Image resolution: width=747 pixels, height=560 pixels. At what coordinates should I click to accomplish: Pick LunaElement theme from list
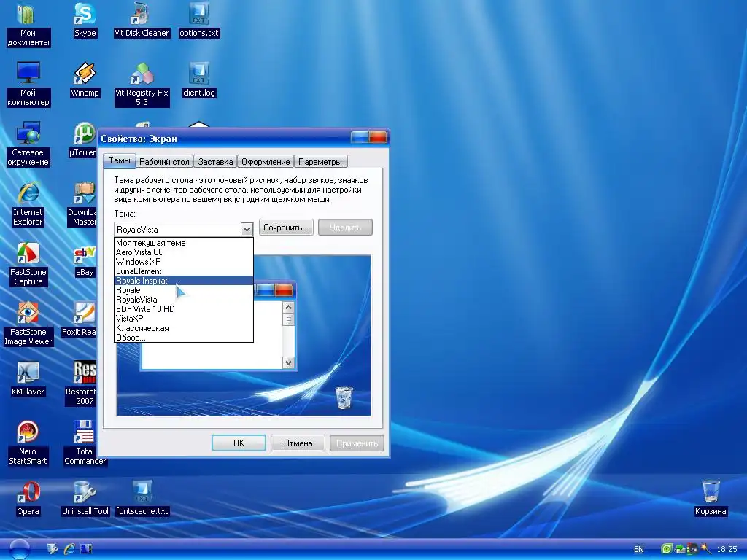(x=184, y=271)
